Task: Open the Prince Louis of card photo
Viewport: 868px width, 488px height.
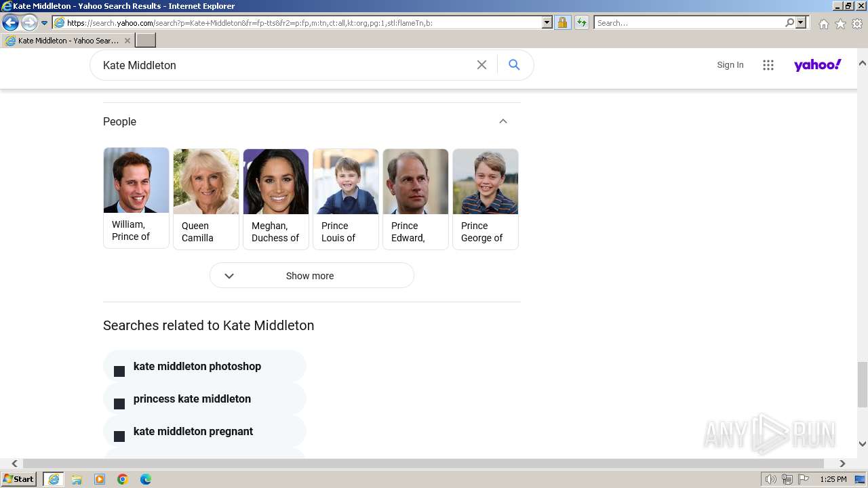Action: click(x=346, y=182)
